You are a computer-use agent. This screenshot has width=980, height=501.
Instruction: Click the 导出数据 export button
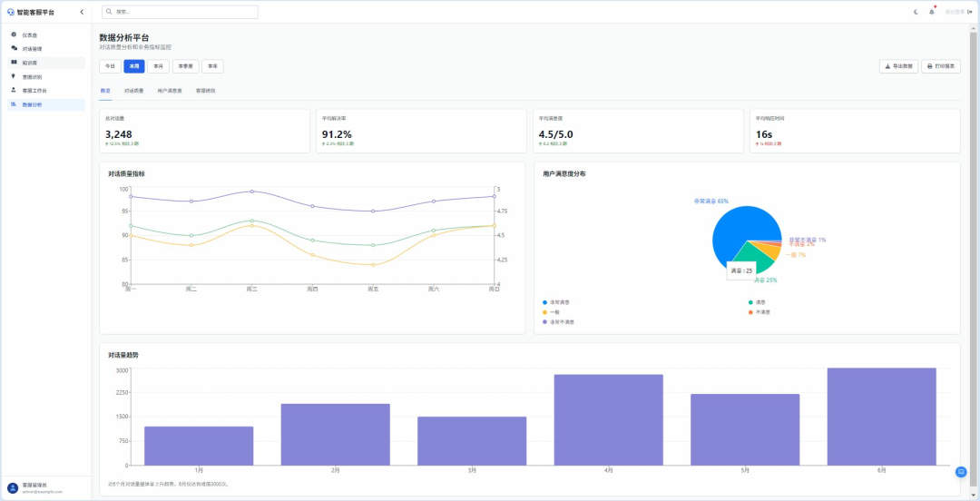(x=898, y=66)
